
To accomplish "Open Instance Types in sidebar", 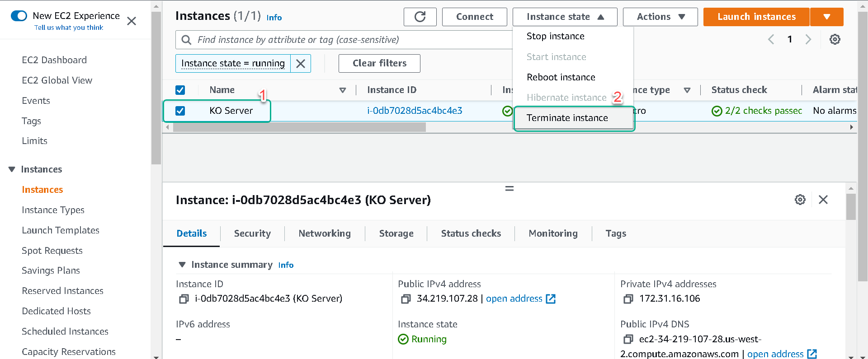I will pos(53,210).
